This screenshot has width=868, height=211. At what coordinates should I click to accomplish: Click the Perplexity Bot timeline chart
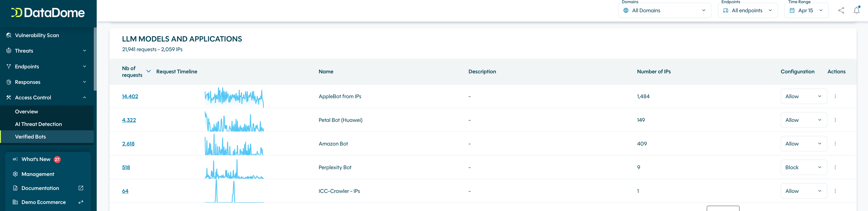[x=234, y=169]
